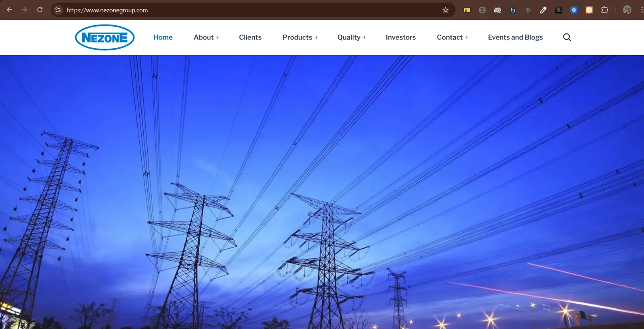Expand the Products submenu
The width and height of the screenshot is (644, 329).
[x=316, y=37]
